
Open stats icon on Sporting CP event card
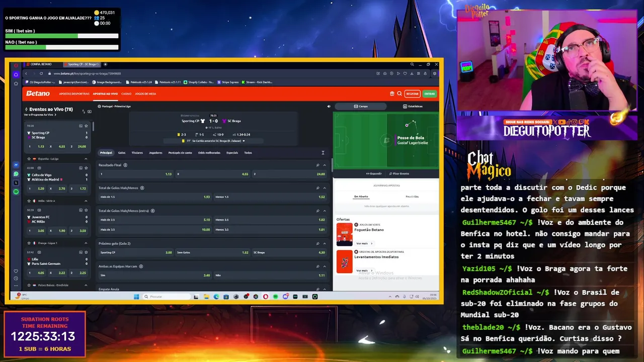click(80, 126)
